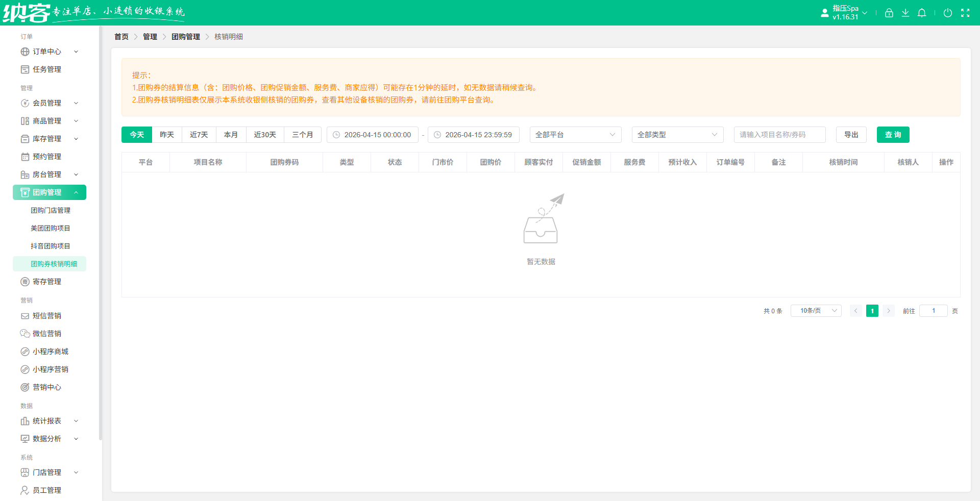The image size is (980, 501).
Task: Click the download icon in the top bar
Action: tap(905, 13)
